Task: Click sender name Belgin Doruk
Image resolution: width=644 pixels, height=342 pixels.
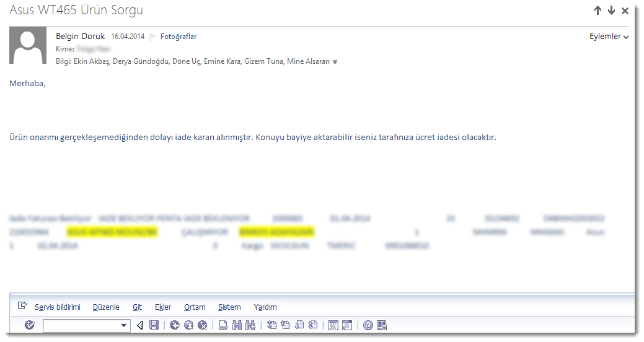Action: click(x=81, y=37)
